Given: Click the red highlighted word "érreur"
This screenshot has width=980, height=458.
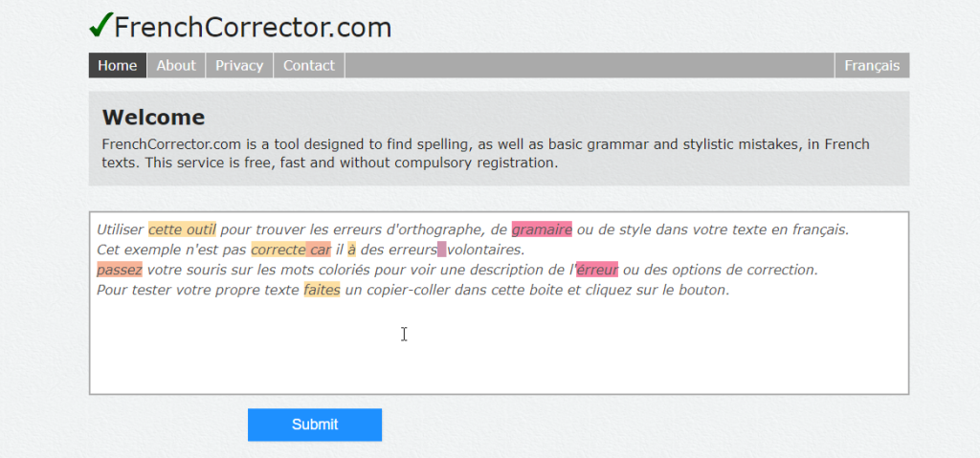Looking at the screenshot, I should [597, 270].
